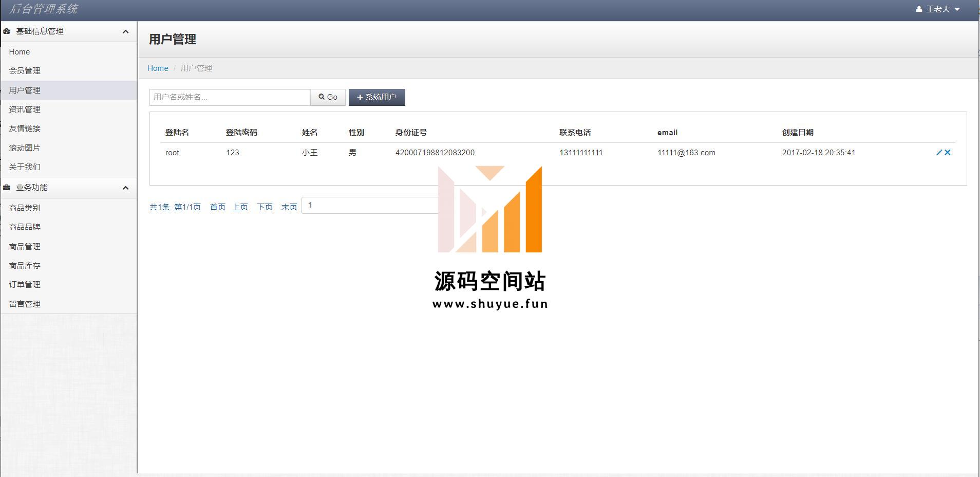Image resolution: width=980 pixels, height=477 pixels.
Task: Click the dashboard icon beside 基础信息管理
Action: point(7,31)
